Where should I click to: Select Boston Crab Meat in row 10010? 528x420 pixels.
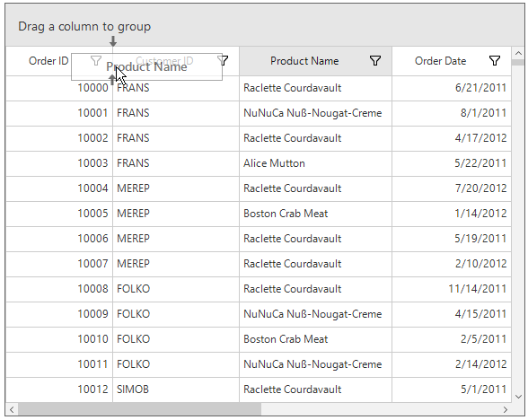tap(315, 339)
